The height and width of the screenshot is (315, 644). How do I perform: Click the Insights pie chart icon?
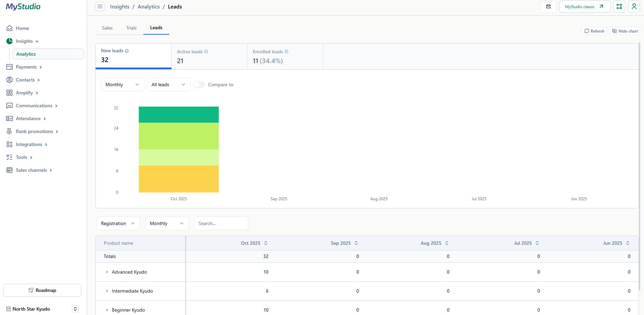point(10,41)
